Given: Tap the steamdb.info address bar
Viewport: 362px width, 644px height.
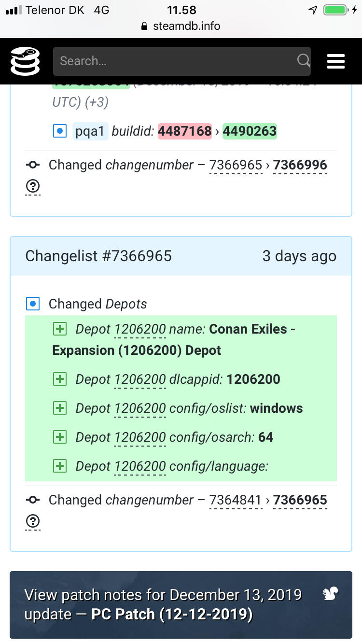Looking at the screenshot, I should point(181,26).
